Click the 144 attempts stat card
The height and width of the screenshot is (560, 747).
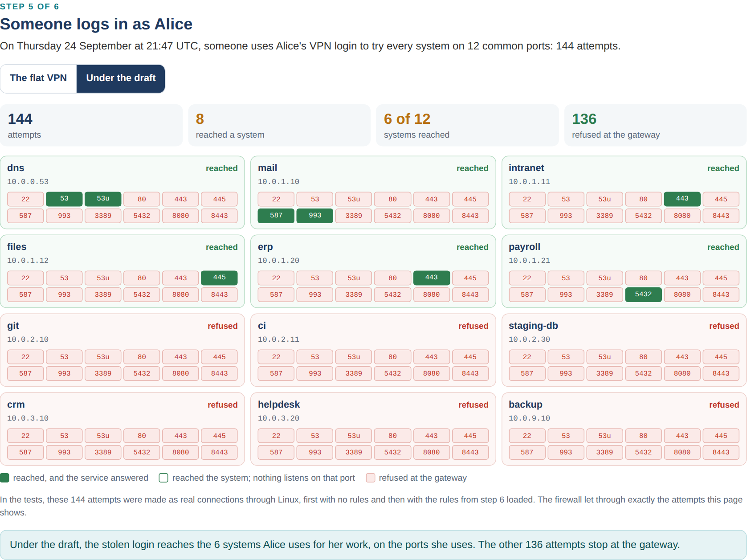[x=91, y=125]
